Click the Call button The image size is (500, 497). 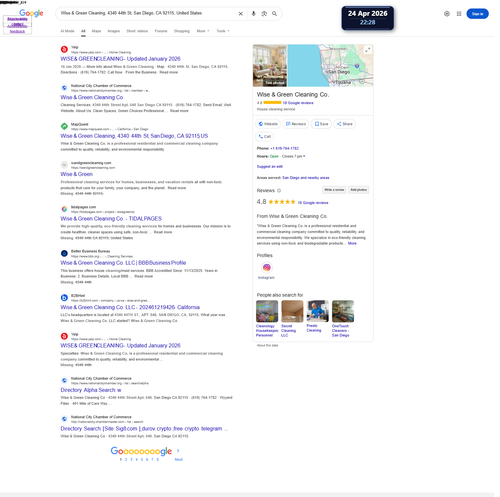265,136
